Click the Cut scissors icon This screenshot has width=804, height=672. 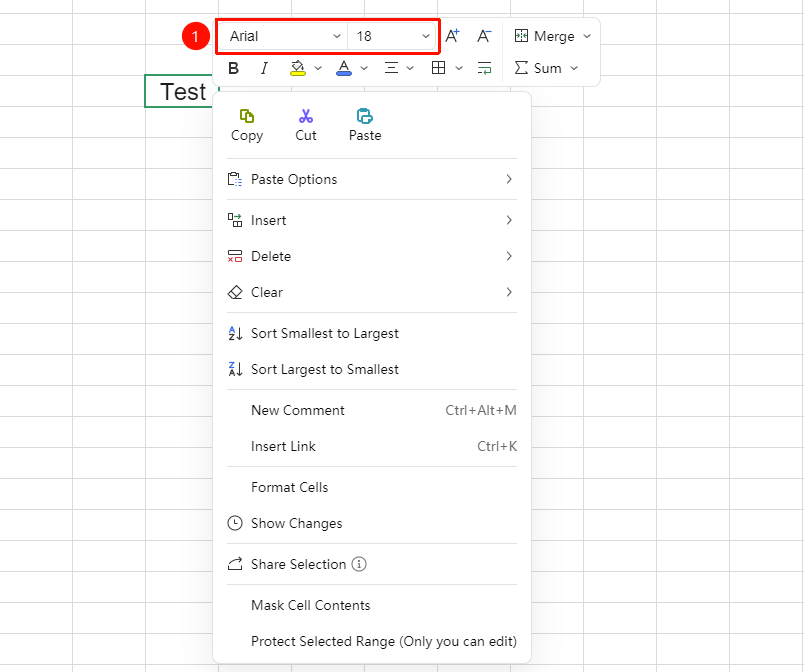tap(306, 116)
